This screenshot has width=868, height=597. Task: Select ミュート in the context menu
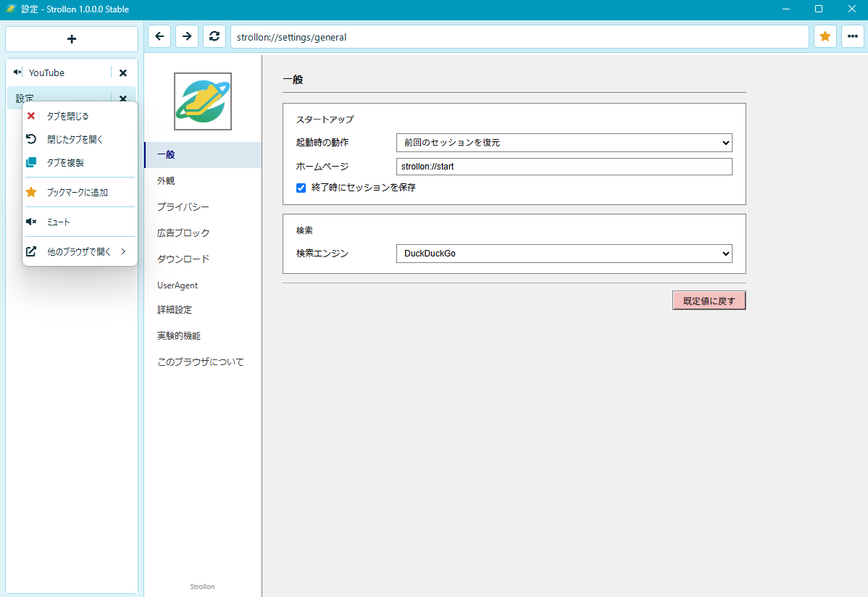click(80, 222)
